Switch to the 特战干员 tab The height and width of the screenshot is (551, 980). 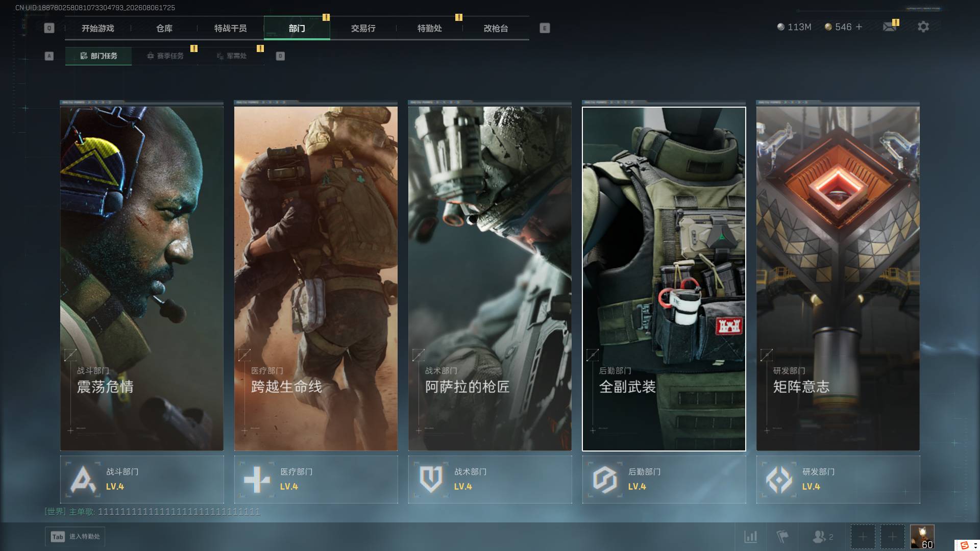(x=231, y=29)
